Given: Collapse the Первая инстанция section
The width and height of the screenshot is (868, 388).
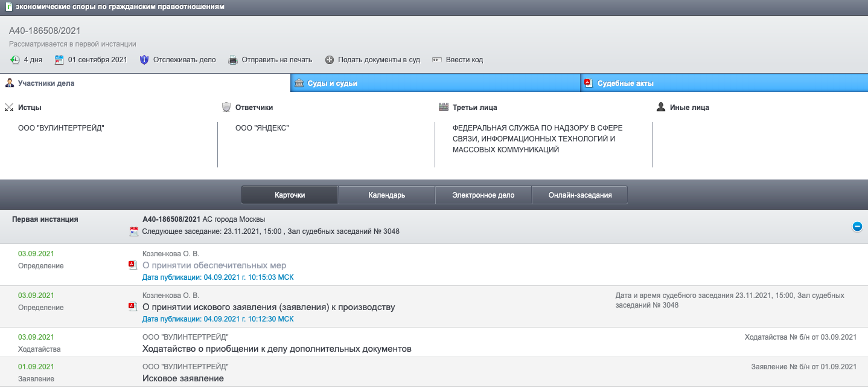Looking at the screenshot, I should click(x=857, y=226).
